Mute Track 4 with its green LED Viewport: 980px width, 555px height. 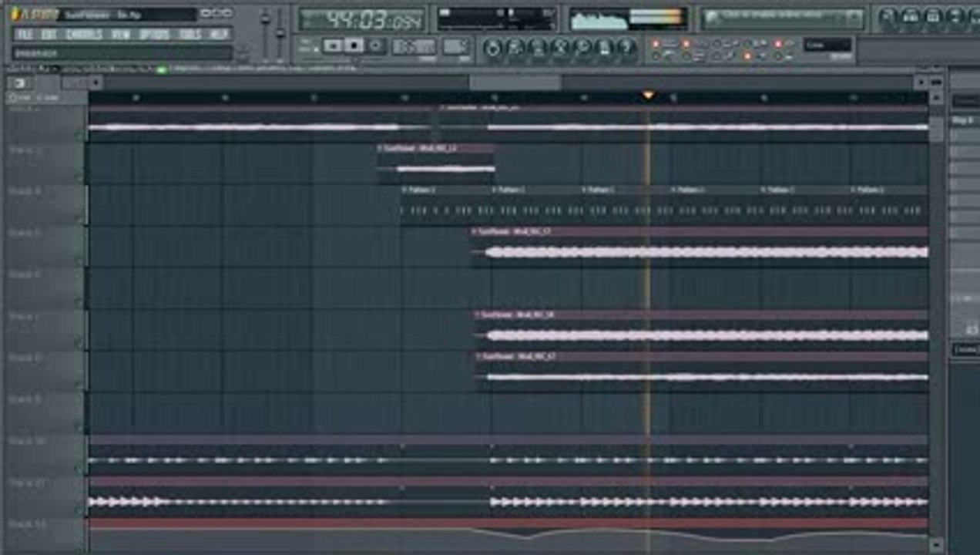click(x=79, y=219)
